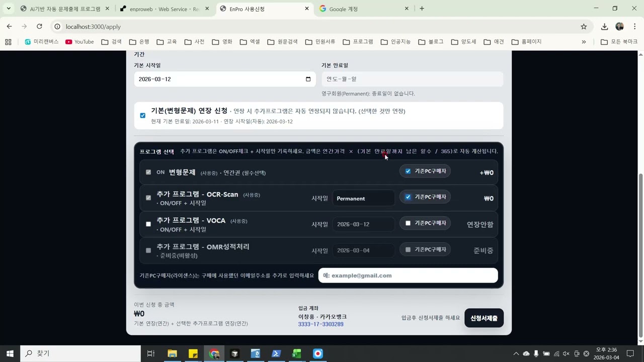Click the taskbar 찾기 search box
The width and height of the screenshot is (644, 362).
tap(80, 353)
